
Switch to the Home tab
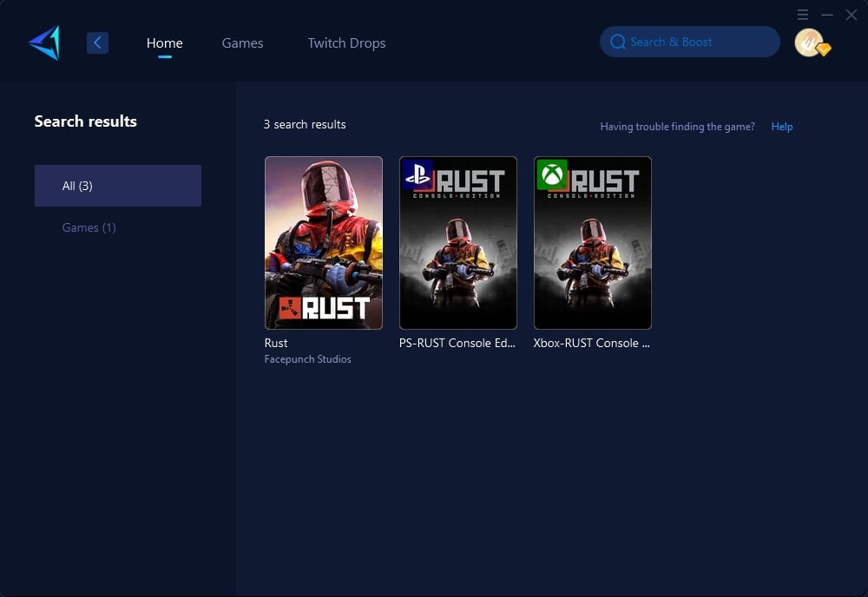click(164, 43)
